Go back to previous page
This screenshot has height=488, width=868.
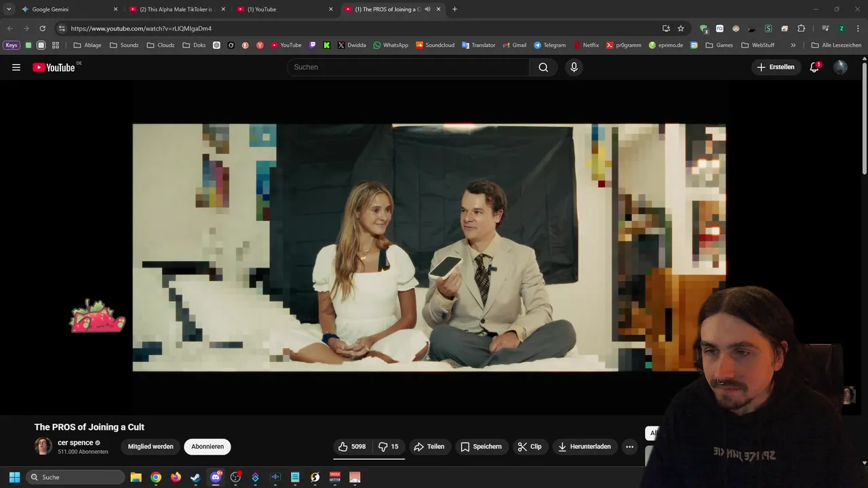9,28
